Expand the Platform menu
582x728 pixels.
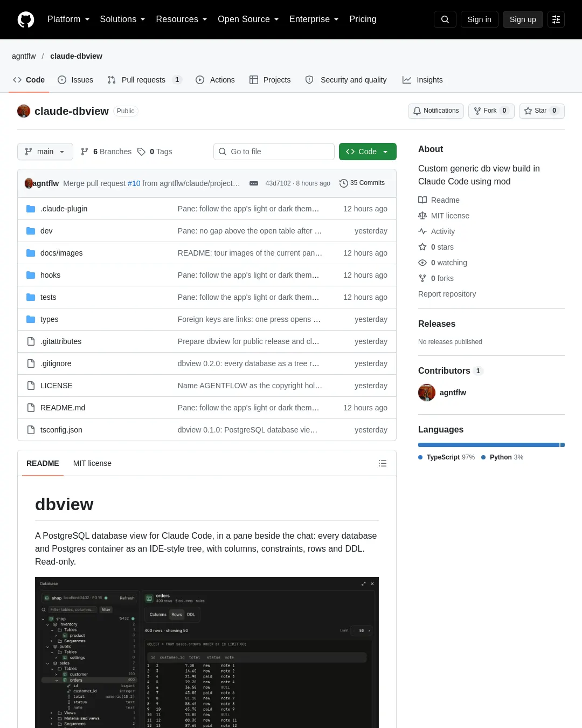point(68,19)
